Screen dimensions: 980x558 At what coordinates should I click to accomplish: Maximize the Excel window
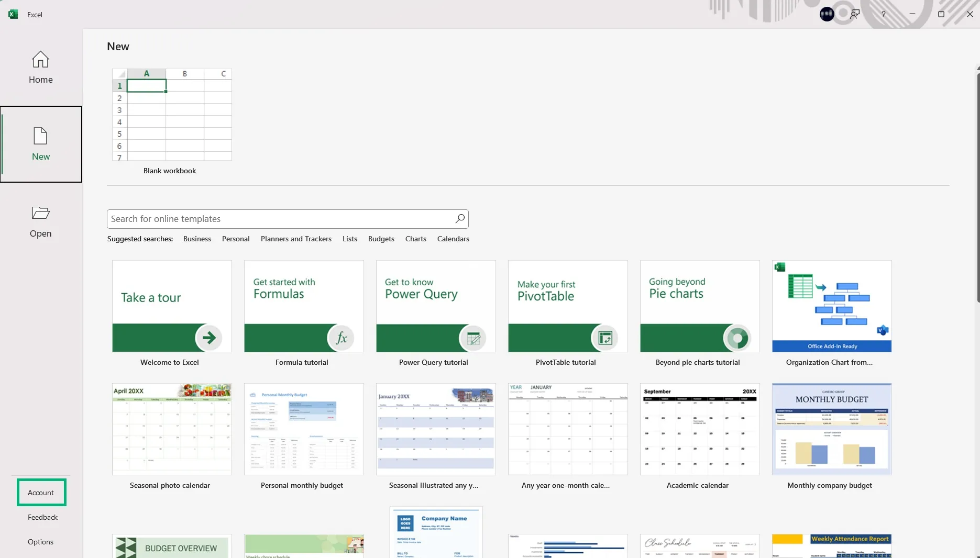pos(941,14)
